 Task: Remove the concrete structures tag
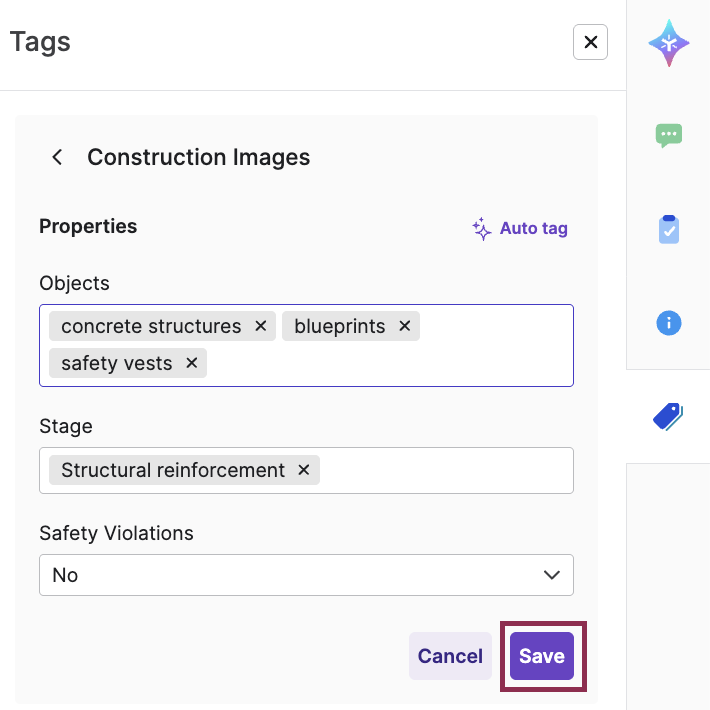pyautogui.click(x=260, y=326)
